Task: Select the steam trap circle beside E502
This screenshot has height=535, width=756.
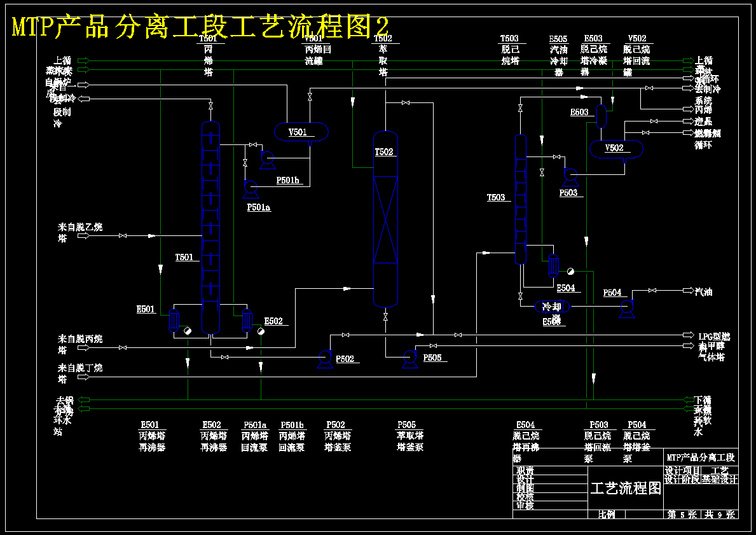Action: 261,331
